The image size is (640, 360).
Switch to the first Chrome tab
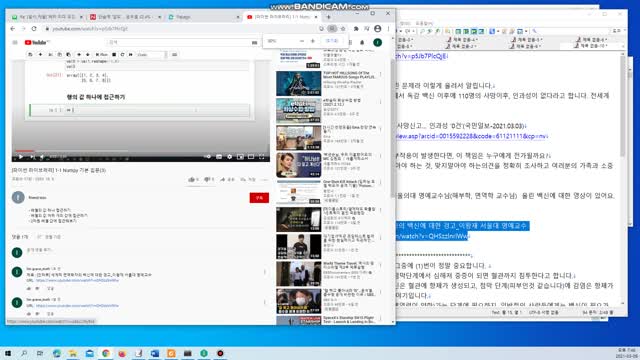pos(47,17)
